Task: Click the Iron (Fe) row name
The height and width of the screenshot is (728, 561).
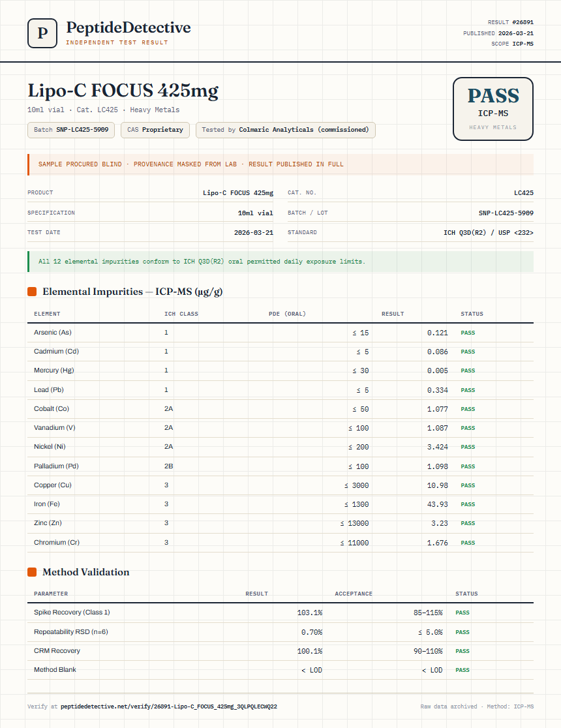Action: point(46,504)
